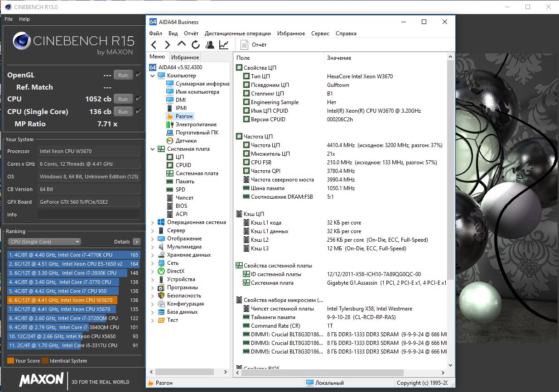This screenshot has height=392, width=559.
Task: Select the Разгон flame item in the tree
Action: coord(180,116)
